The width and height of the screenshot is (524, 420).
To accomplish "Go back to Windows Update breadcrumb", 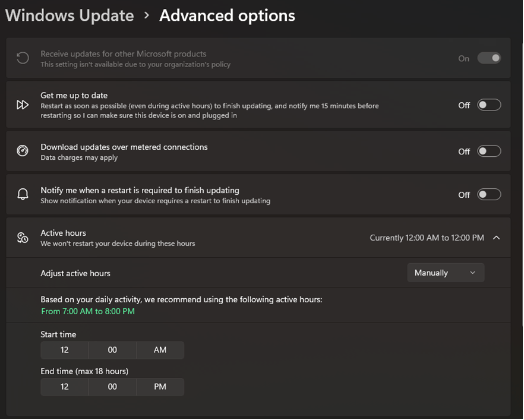I will 70,15.
